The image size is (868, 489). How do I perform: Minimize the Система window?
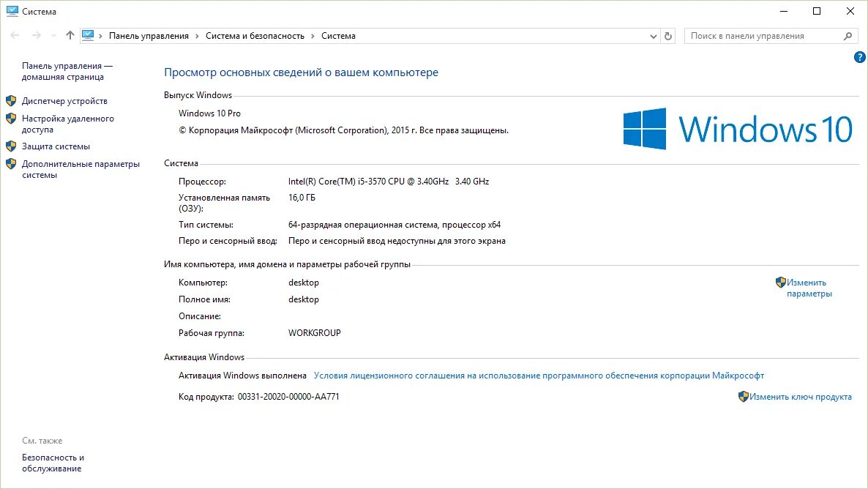(783, 11)
